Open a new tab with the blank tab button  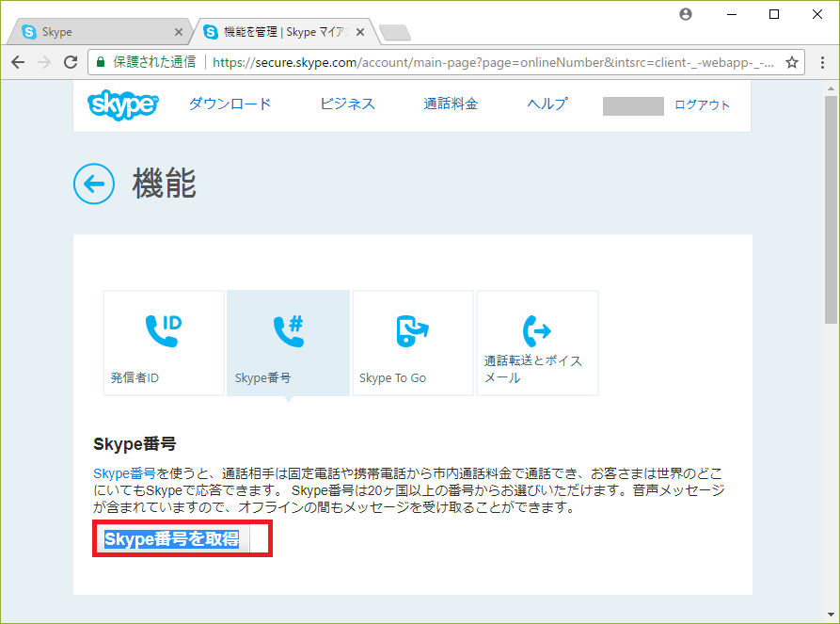click(x=395, y=33)
